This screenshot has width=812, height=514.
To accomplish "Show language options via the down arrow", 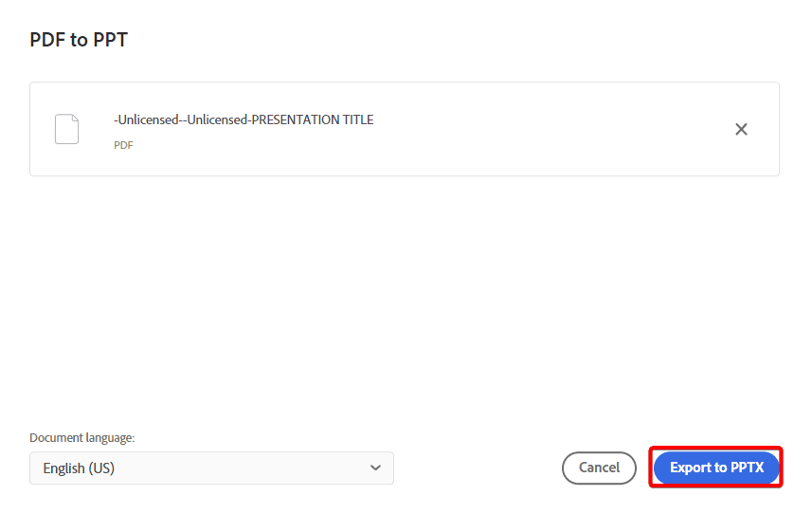I will [x=375, y=468].
